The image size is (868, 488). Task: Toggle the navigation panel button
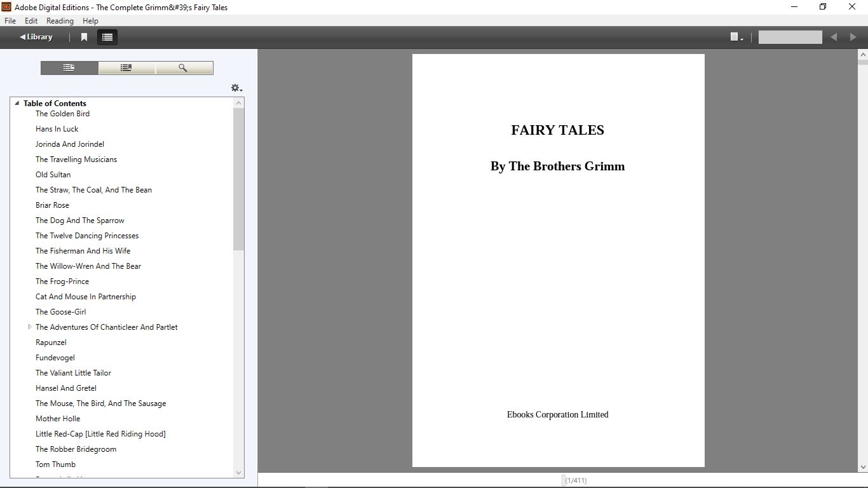[107, 37]
